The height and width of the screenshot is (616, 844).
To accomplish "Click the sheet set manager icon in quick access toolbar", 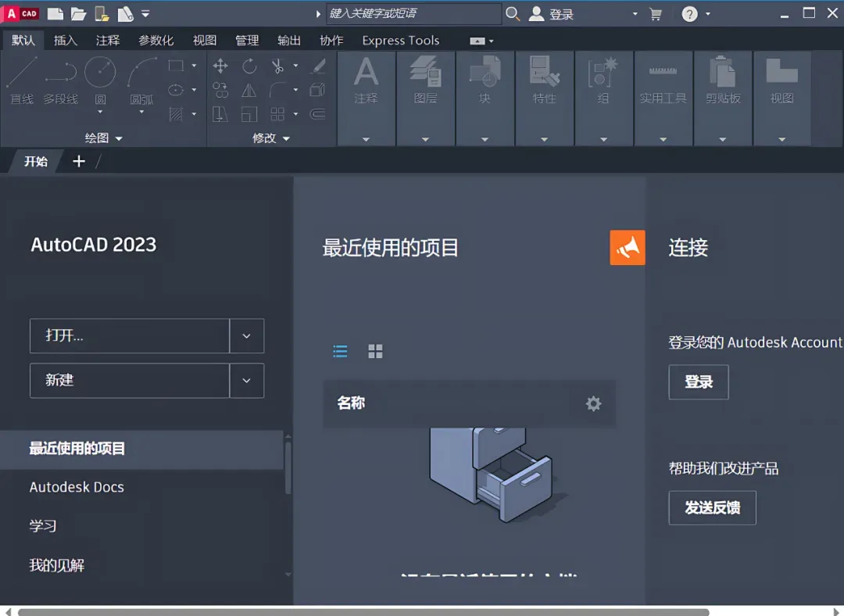I will [x=125, y=13].
